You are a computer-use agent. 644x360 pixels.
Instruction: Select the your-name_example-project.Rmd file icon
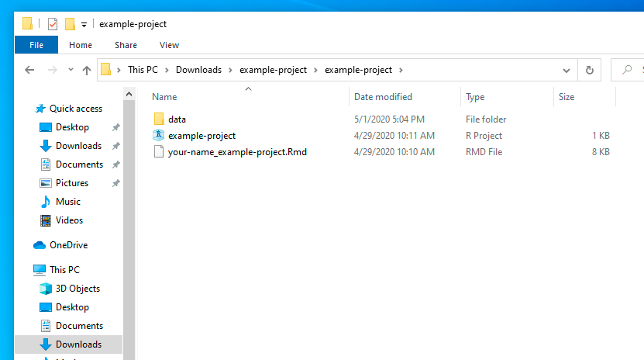(159, 152)
